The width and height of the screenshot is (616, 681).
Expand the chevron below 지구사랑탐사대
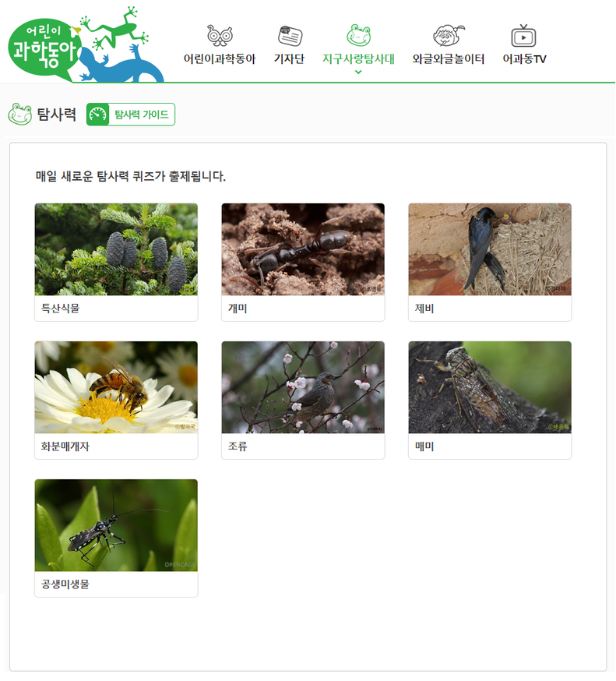pyautogui.click(x=358, y=72)
